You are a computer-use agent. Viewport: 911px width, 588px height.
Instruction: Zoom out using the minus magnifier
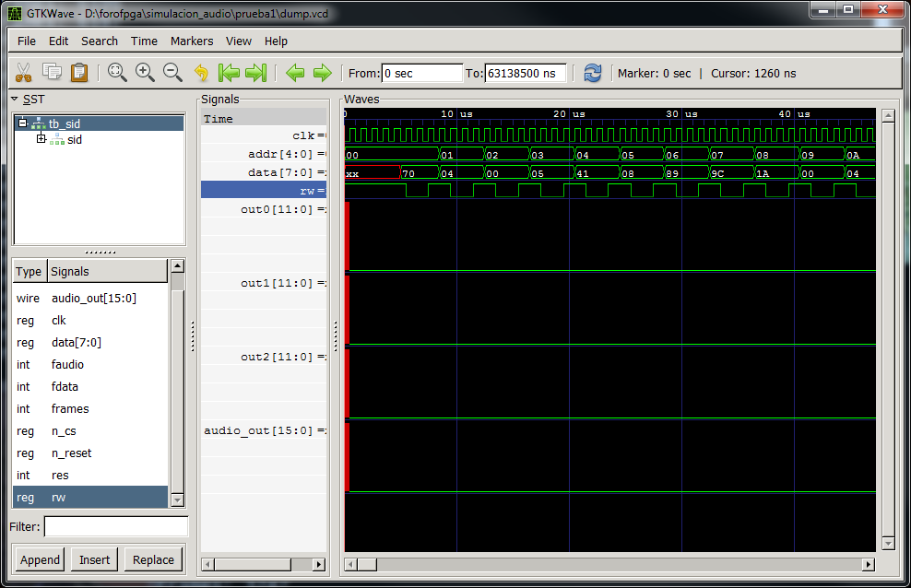pos(172,73)
